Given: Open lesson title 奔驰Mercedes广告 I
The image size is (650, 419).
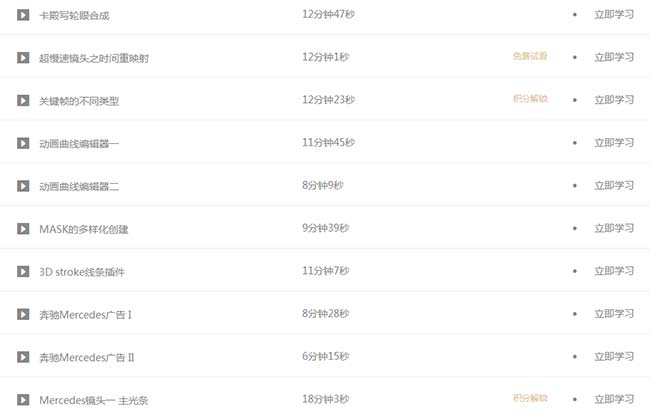Looking at the screenshot, I should (x=86, y=315).
